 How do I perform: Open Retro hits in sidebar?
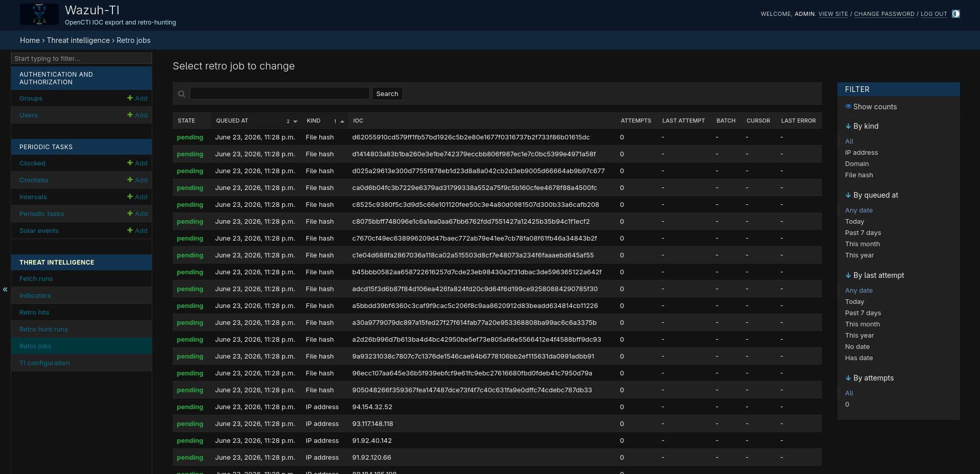click(34, 313)
